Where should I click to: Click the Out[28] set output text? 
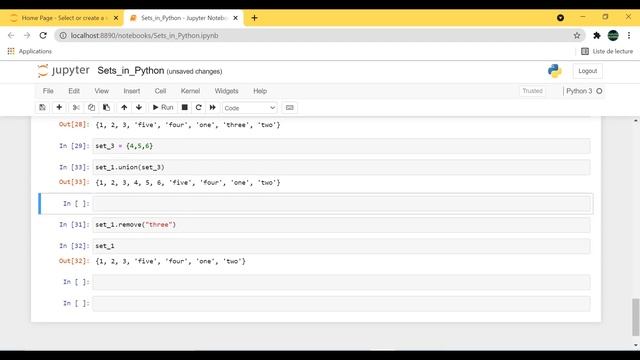tap(188, 125)
